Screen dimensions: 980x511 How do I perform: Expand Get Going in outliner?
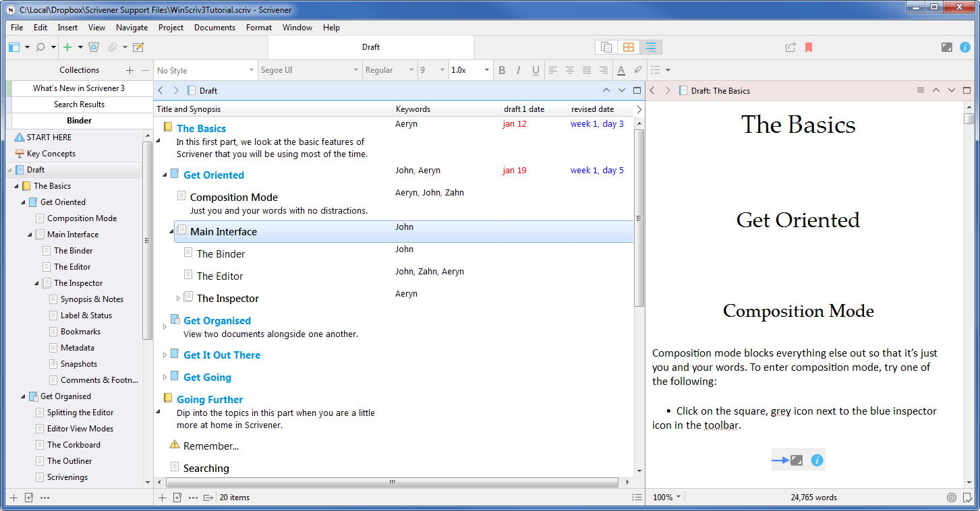pyautogui.click(x=165, y=377)
